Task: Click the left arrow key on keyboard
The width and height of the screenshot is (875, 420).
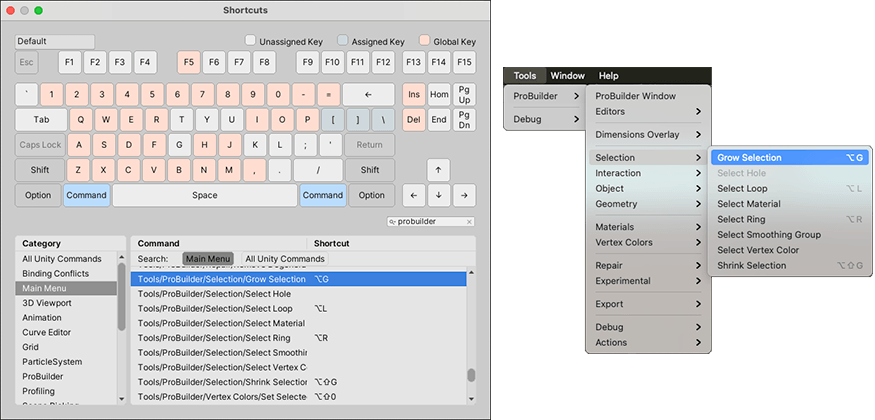Action: point(413,195)
